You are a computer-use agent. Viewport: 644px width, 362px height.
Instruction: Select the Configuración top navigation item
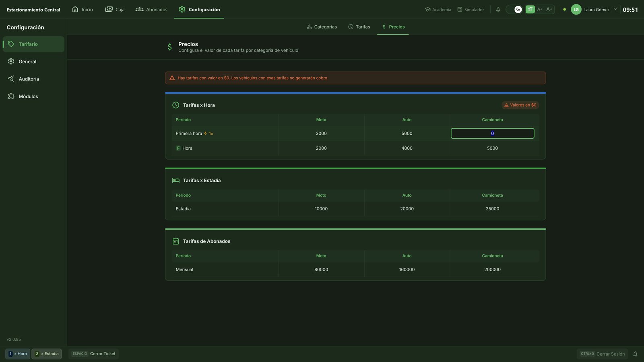199,9
